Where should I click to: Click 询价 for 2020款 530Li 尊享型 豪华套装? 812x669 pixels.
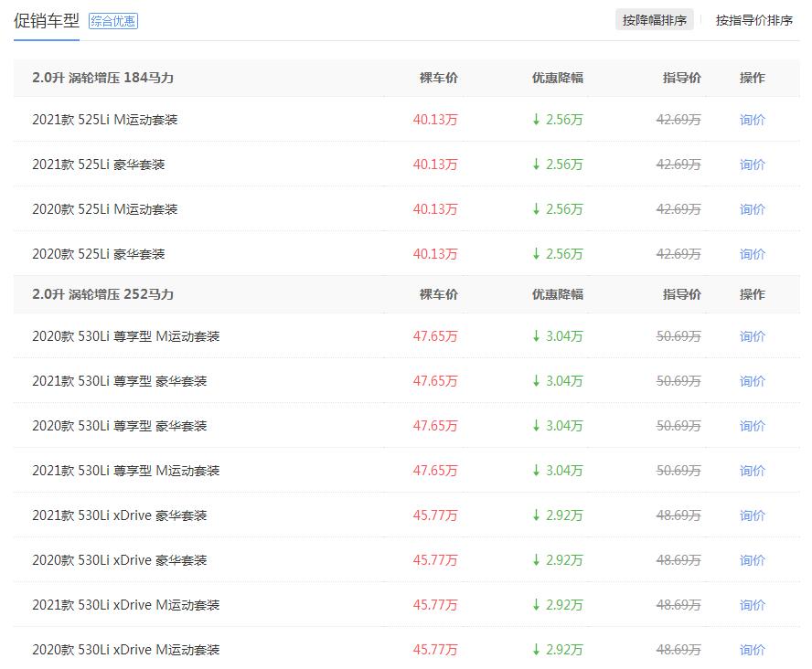[752, 426]
